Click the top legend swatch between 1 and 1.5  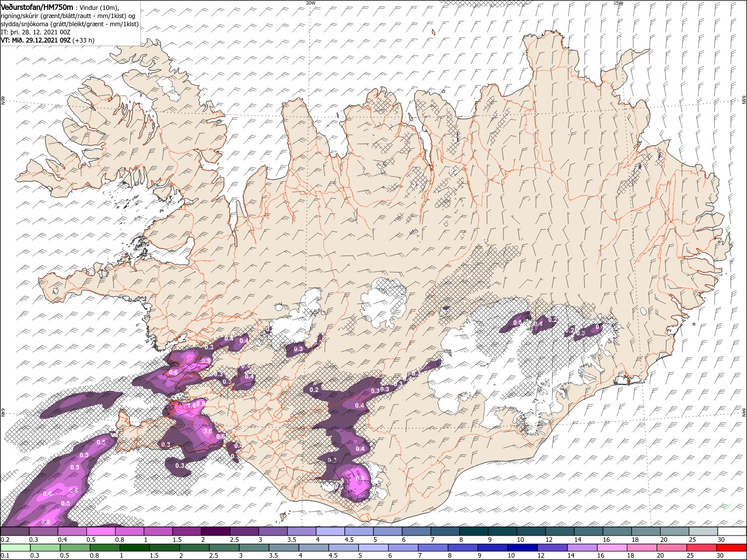tap(158, 531)
